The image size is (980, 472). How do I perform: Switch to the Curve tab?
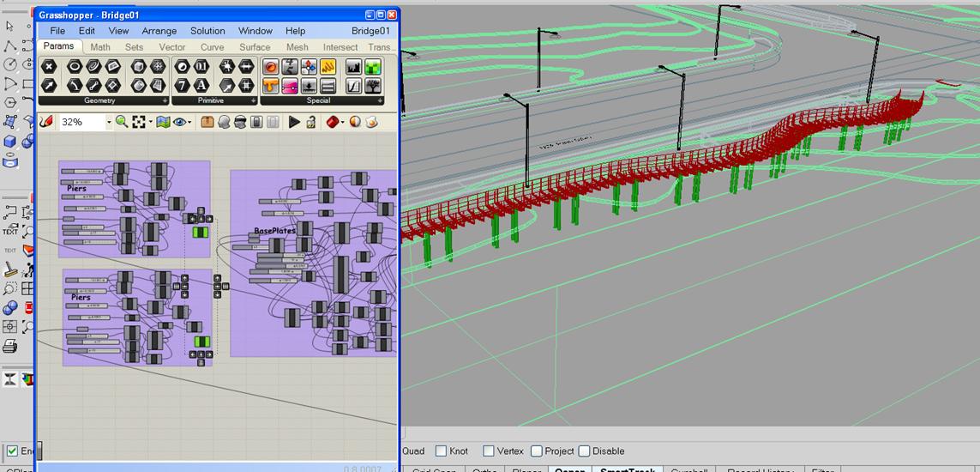(212, 47)
